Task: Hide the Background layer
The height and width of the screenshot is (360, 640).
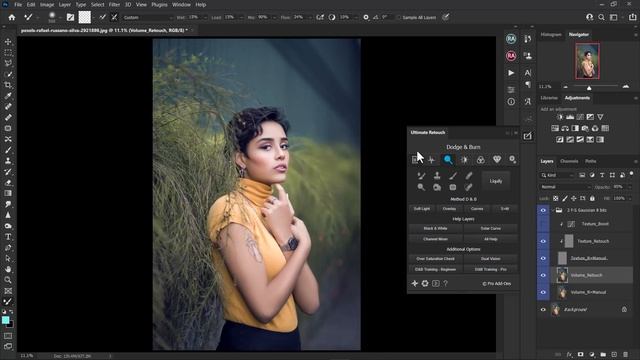Action: click(543, 309)
